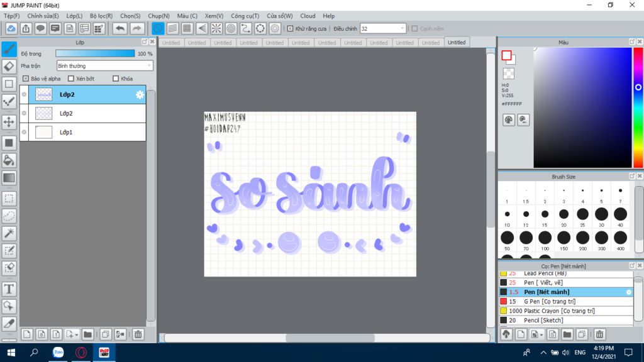This screenshot has width=644, height=362.
Task: Select the Text tool
Action: pyautogui.click(x=9, y=289)
